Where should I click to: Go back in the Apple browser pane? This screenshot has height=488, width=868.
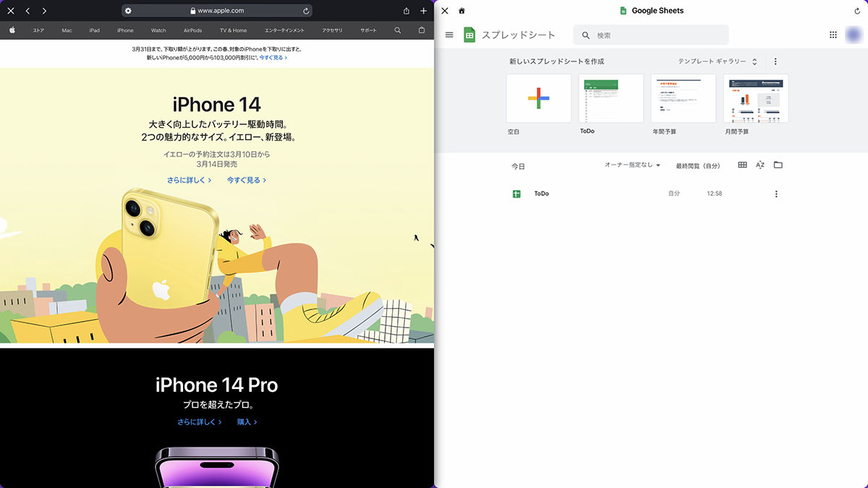(x=27, y=11)
